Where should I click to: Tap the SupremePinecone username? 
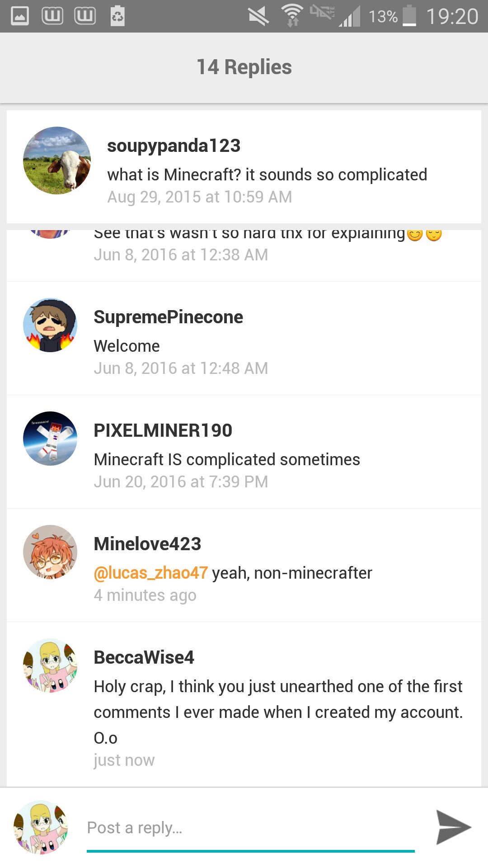pyautogui.click(x=168, y=317)
